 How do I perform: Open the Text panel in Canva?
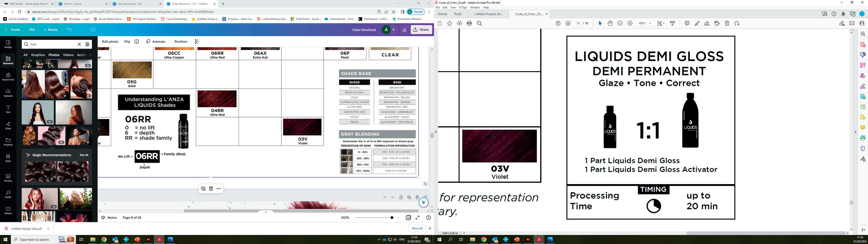(8, 109)
